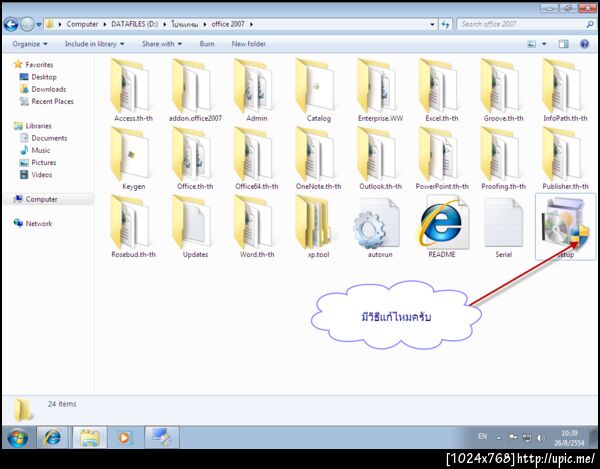Click the Forward navigation button
This screenshot has height=469, width=600.
coord(27,24)
